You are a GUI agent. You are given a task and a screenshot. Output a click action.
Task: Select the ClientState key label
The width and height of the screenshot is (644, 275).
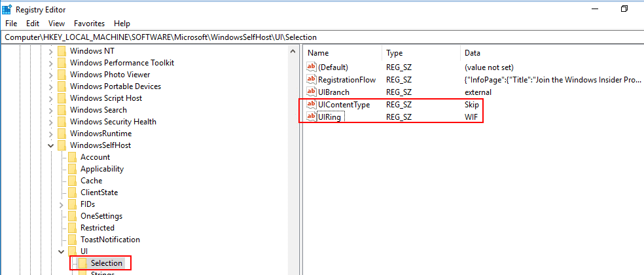tap(99, 192)
